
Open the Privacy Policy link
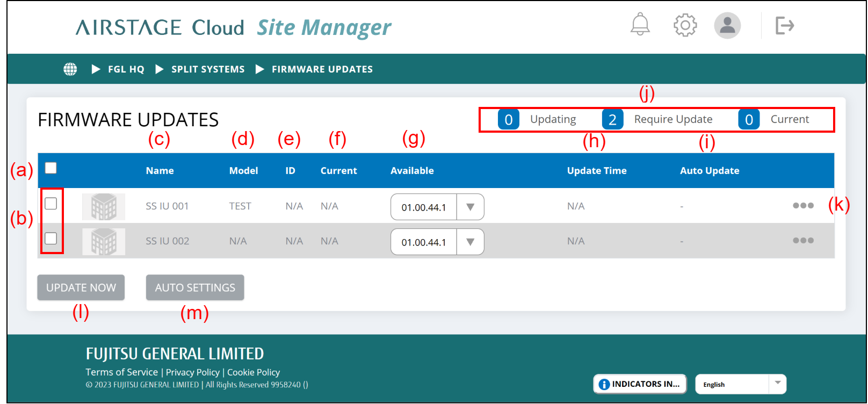pyautogui.click(x=192, y=372)
